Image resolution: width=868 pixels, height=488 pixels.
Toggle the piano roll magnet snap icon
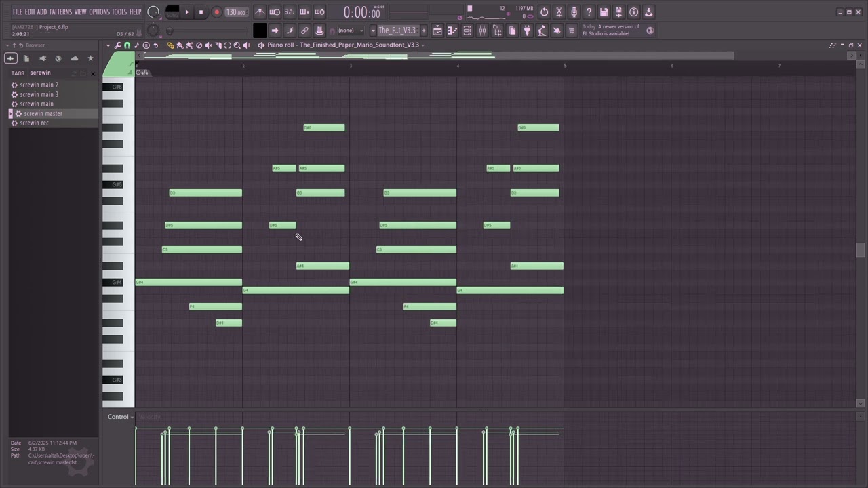127,45
